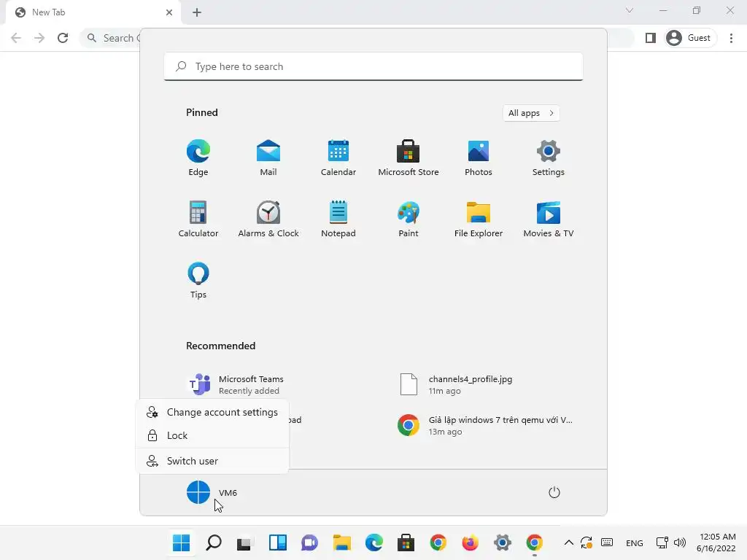Launch Movies & TV
The width and height of the screenshot is (747, 560).
(549, 219)
